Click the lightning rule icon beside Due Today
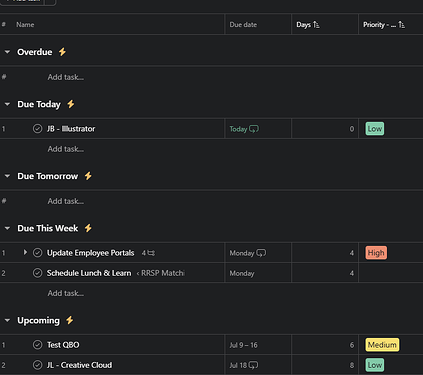The image size is (423, 375). (71, 104)
